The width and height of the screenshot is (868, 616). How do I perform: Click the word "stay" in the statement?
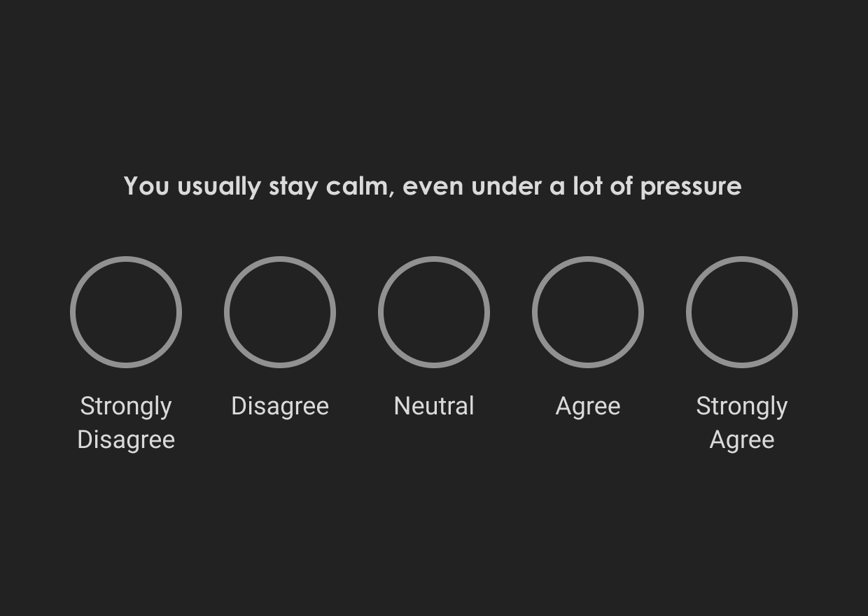coord(293,186)
